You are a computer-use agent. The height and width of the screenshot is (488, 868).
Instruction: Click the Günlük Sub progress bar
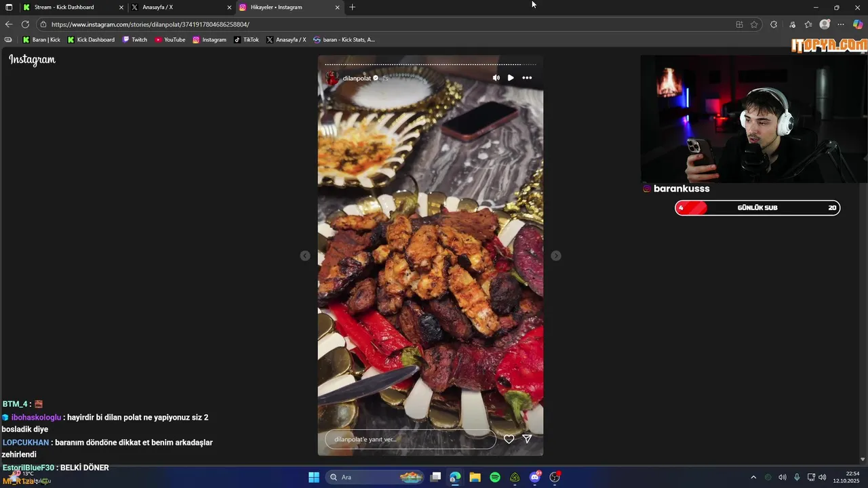tap(757, 208)
